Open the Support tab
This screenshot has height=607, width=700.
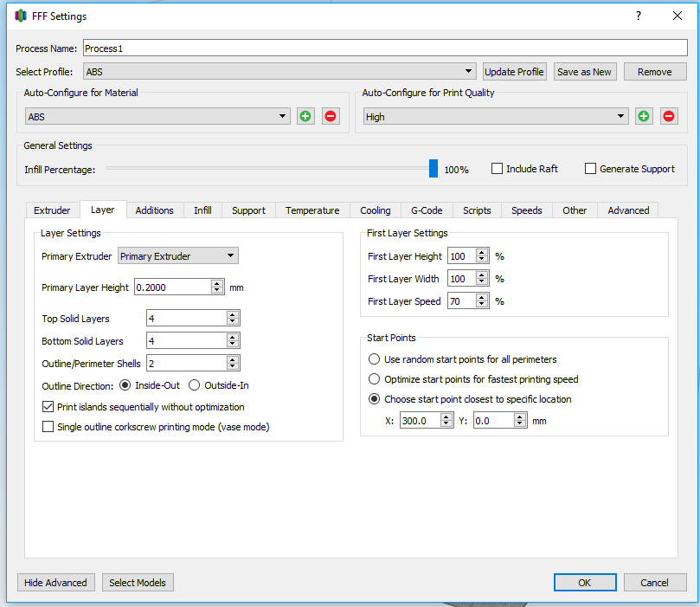[x=248, y=210]
